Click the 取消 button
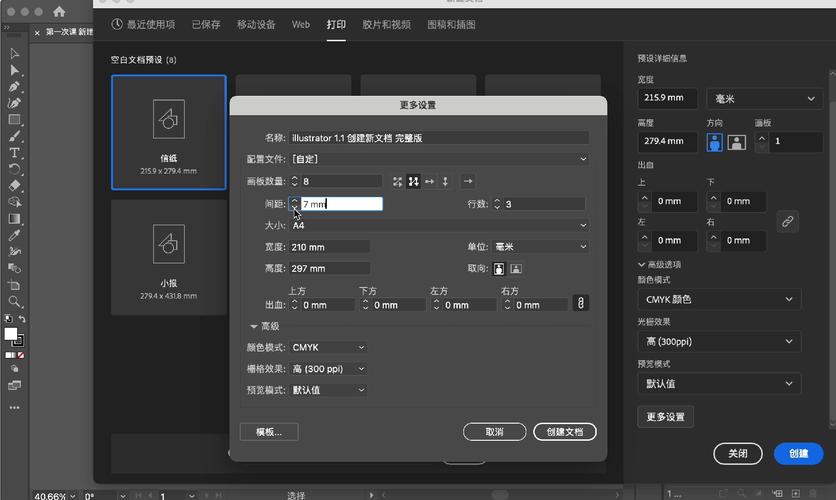Screen dimensions: 836x500 tap(494, 432)
